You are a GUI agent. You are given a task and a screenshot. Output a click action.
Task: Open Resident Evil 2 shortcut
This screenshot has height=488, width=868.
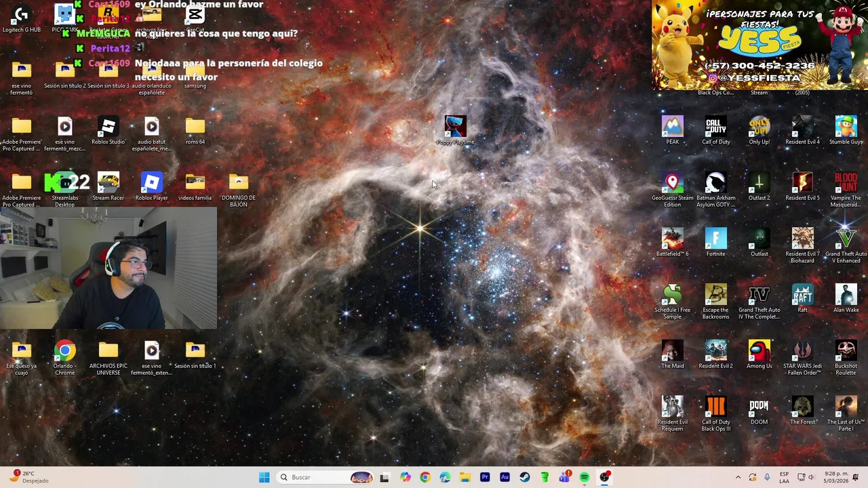[715, 355]
